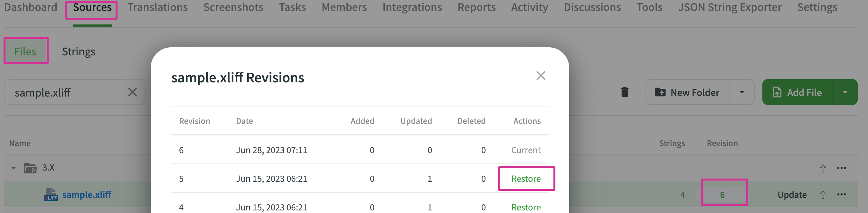The width and height of the screenshot is (868, 213).
Task: Click the Date column header in Revisions
Action: (244, 121)
